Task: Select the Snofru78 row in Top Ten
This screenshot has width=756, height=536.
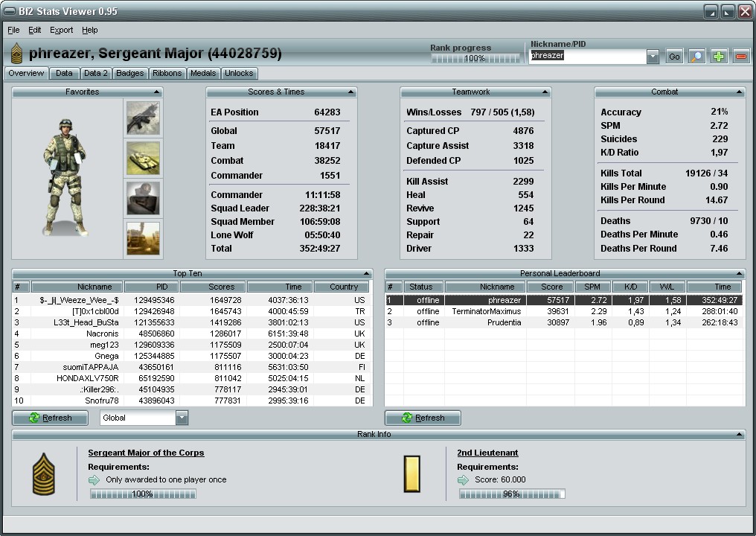Action: (x=192, y=401)
